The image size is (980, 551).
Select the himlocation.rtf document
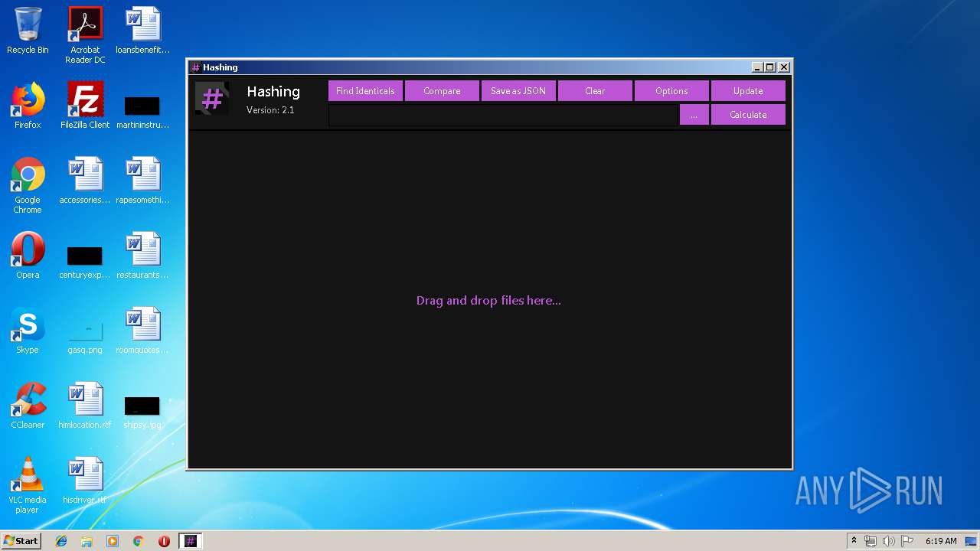point(85,406)
